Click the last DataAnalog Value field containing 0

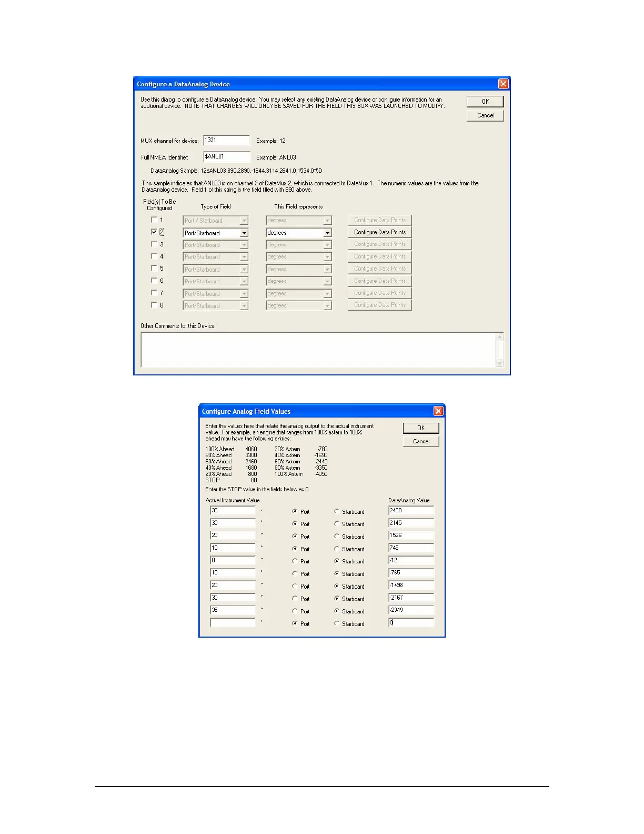point(411,622)
